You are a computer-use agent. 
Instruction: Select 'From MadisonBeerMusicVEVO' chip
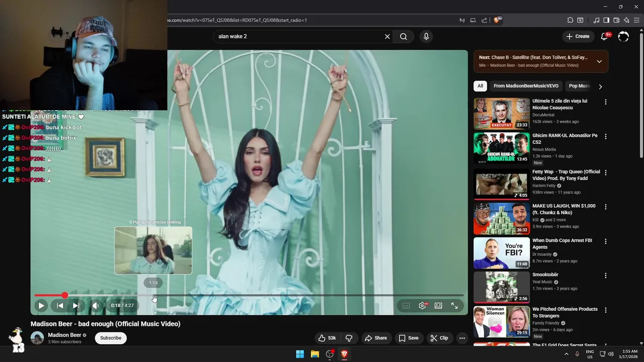tap(526, 86)
